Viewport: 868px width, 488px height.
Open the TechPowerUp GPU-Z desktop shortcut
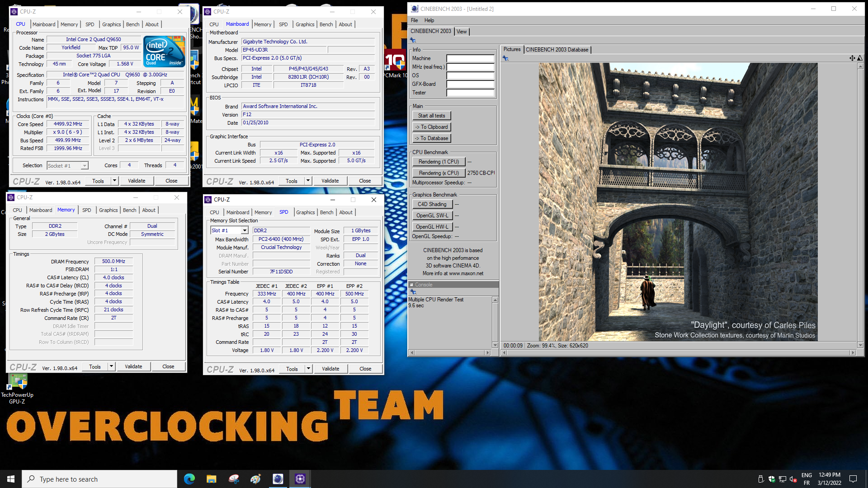coord(17,389)
